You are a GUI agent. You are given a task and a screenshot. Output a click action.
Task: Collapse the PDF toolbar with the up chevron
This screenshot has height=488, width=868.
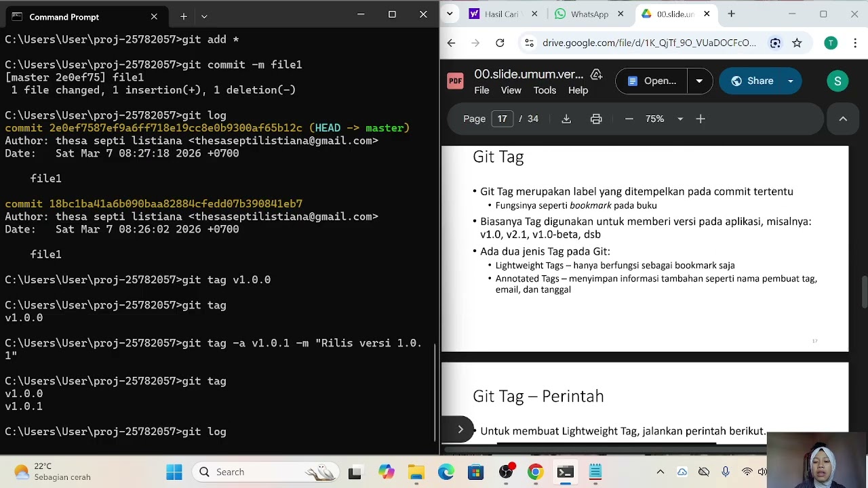coord(843,119)
